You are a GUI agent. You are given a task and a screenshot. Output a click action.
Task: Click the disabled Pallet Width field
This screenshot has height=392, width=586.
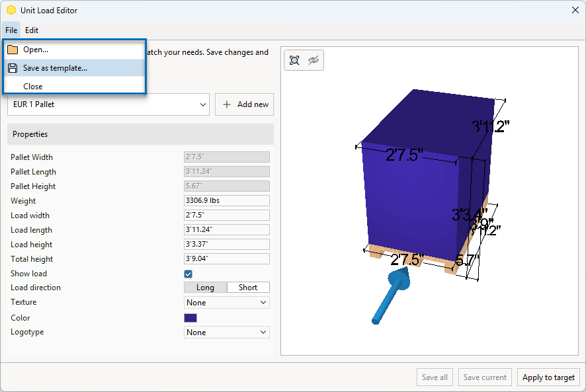[x=226, y=157]
